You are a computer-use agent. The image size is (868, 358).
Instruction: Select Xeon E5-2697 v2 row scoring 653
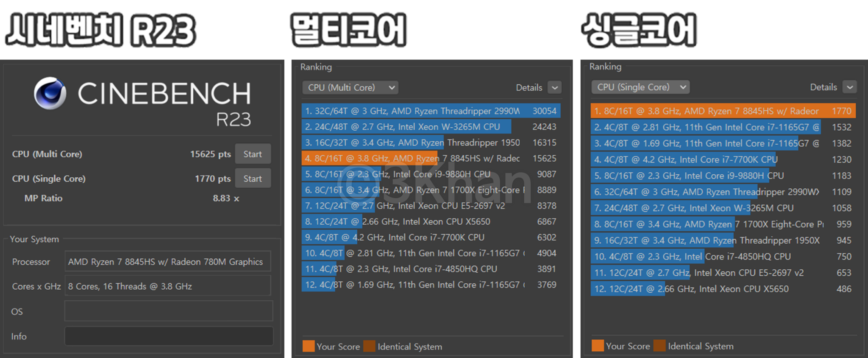(x=723, y=273)
